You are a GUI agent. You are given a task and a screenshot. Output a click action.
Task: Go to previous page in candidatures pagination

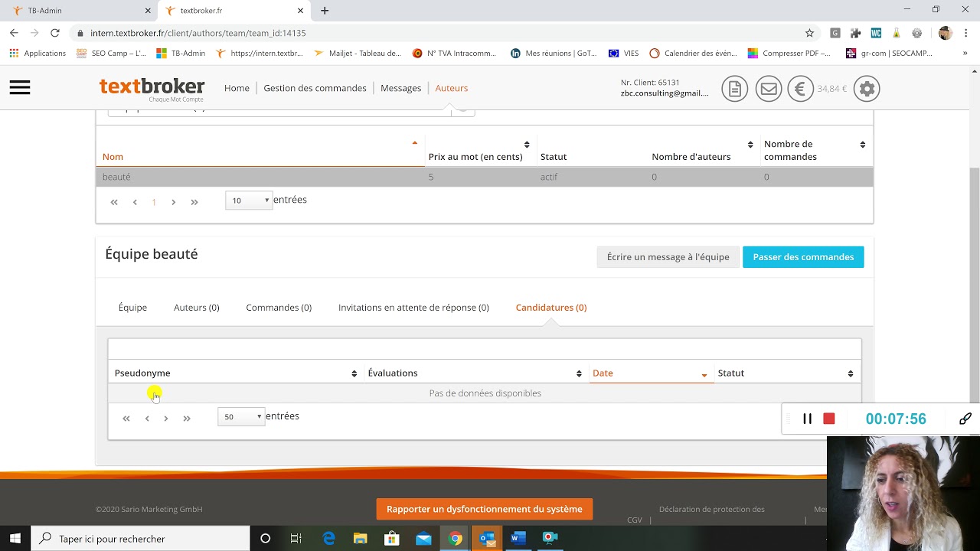click(x=147, y=419)
